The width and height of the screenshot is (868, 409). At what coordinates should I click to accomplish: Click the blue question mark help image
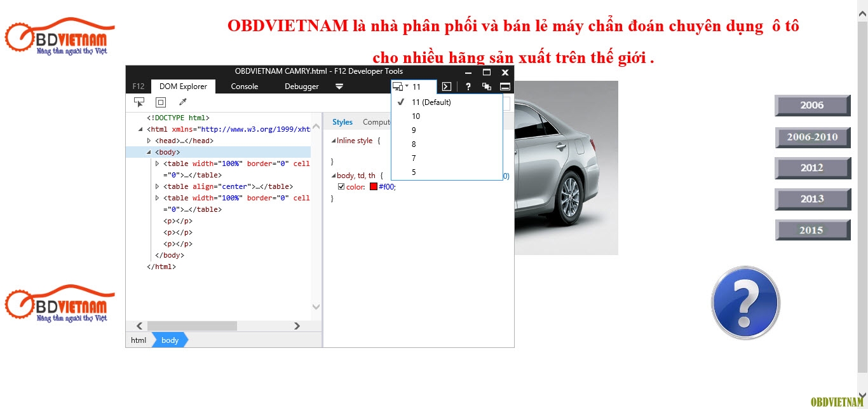pos(745,303)
